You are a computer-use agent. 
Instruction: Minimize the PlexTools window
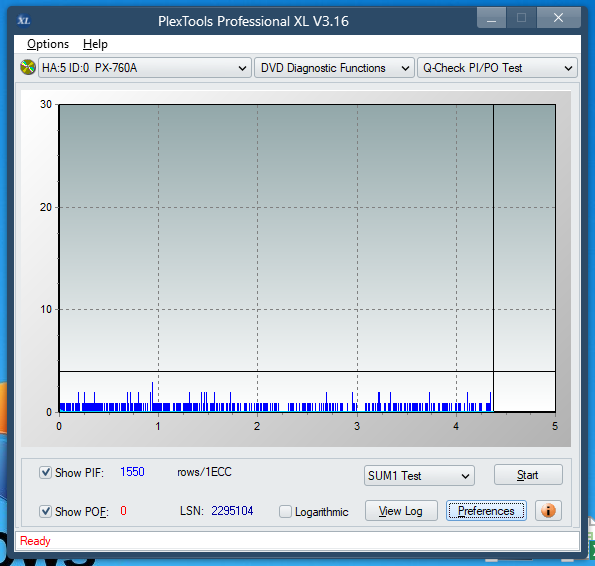491,18
